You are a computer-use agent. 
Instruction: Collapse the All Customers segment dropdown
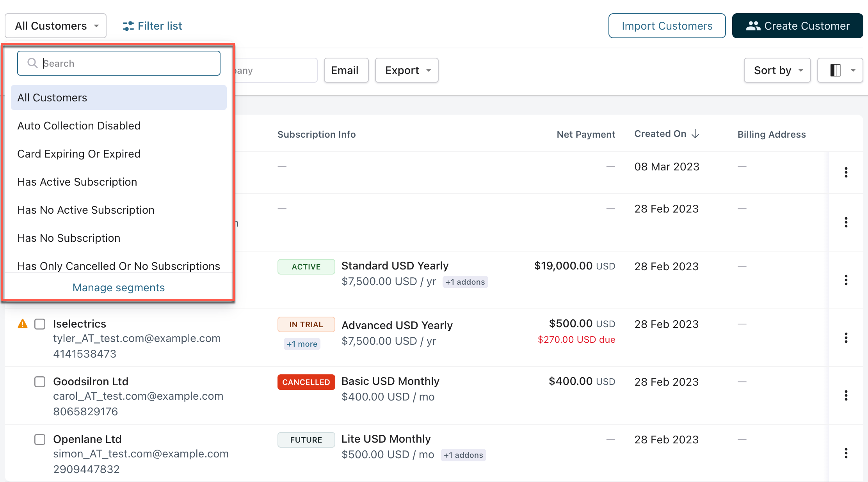pos(55,26)
